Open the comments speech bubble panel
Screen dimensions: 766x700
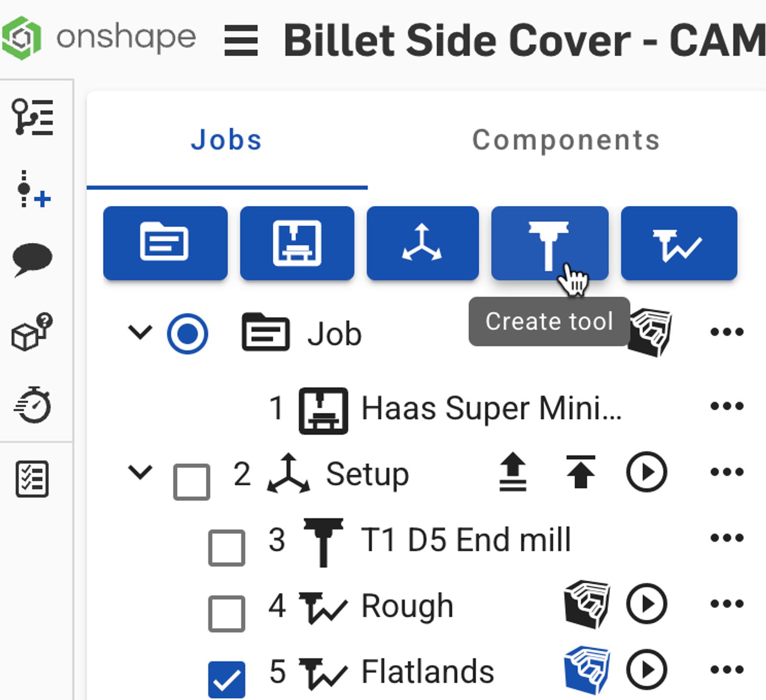[x=32, y=259]
